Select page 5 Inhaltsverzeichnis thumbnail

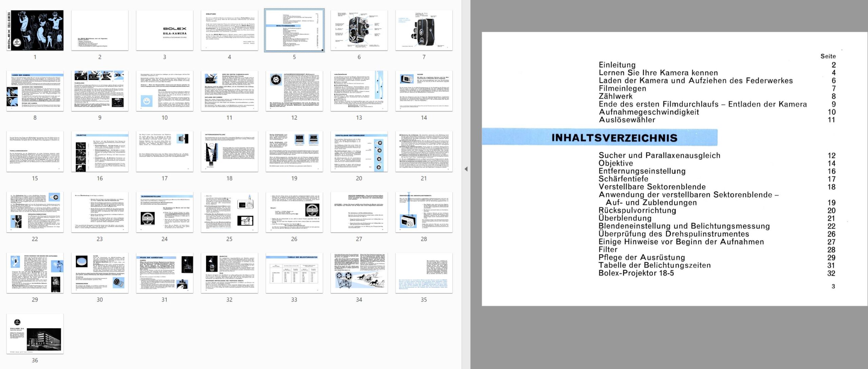[294, 31]
